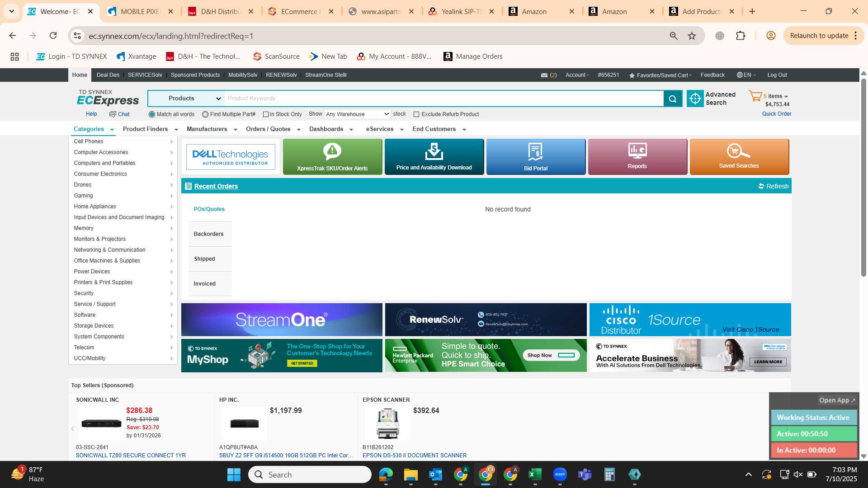Image resolution: width=868 pixels, height=488 pixels.
Task: Bookmark this page with star icon
Action: pos(692,36)
